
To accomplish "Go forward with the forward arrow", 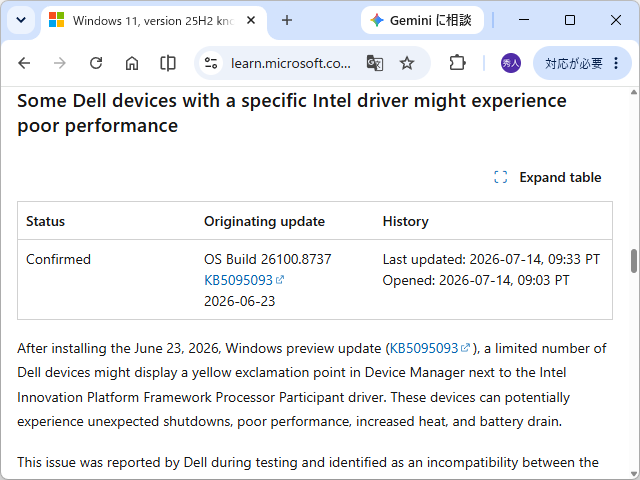I will coord(60,63).
